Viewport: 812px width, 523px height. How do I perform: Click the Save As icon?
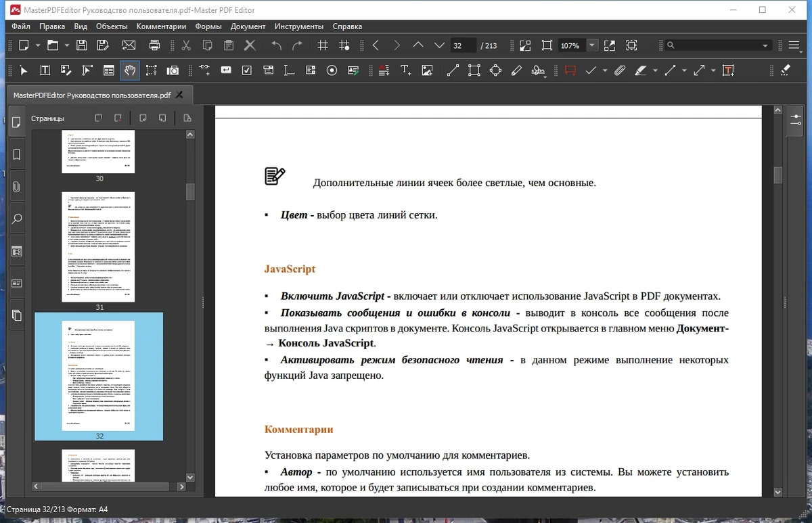[x=103, y=45]
